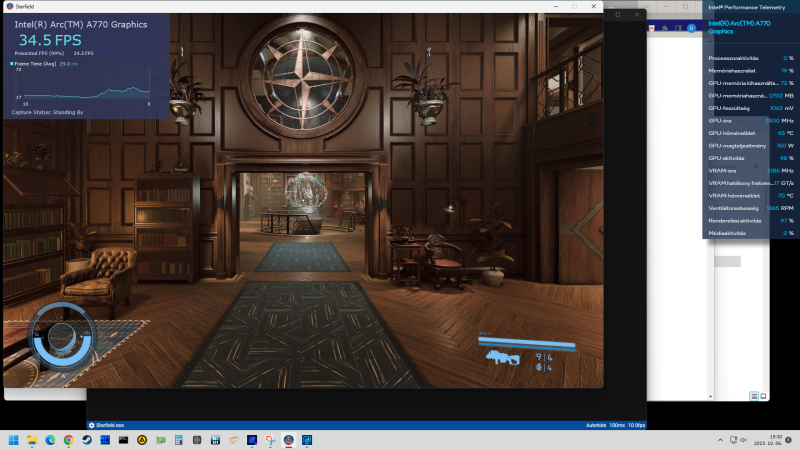Click the 10.0fps value in status bar

pos(636,425)
